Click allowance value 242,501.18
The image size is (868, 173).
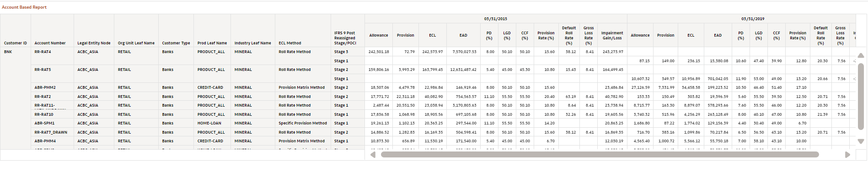[379, 52]
